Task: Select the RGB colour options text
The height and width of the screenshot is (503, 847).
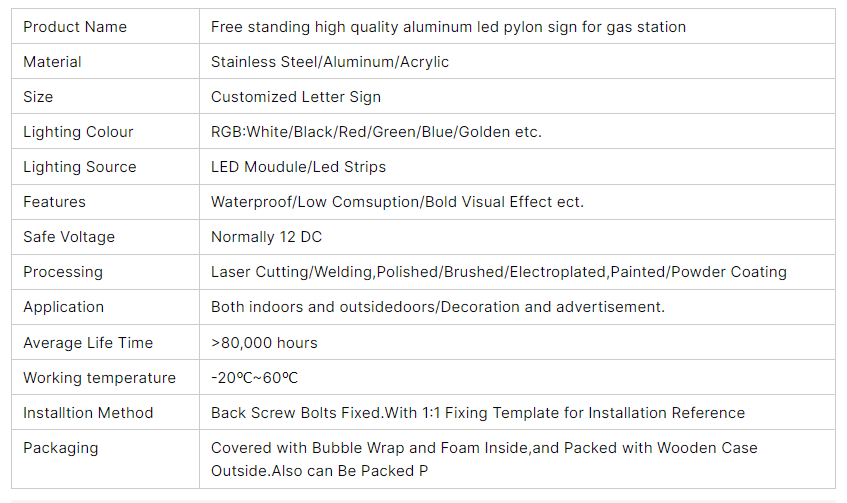Action: (376, 132)
